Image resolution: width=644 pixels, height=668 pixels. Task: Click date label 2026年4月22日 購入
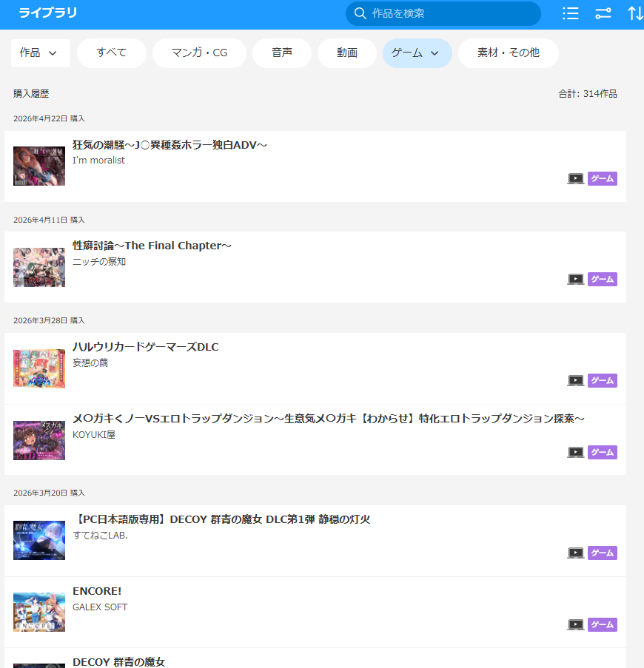tap(49, 118)
